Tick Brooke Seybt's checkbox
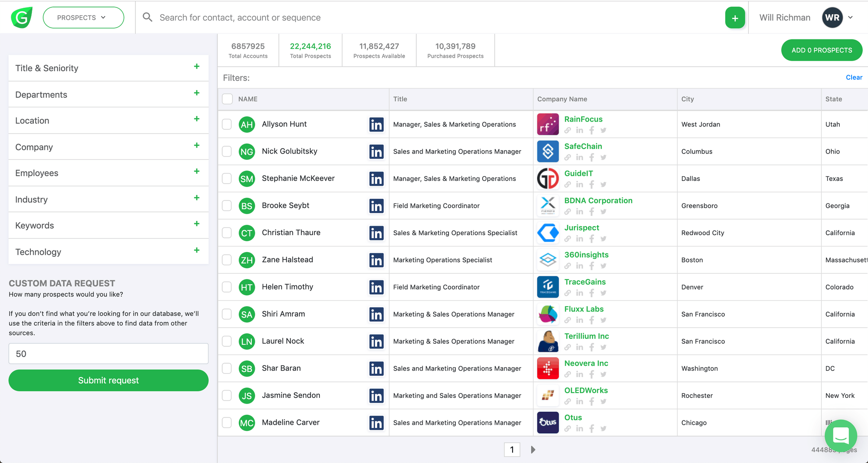The height and width of the screenshot is (463, 868). (227, 205)
